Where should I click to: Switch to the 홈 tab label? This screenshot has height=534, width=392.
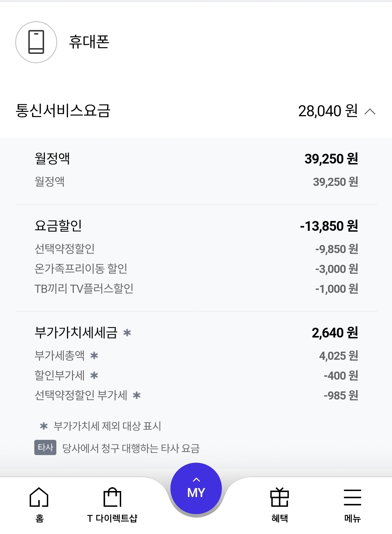[x=39, y=518]
